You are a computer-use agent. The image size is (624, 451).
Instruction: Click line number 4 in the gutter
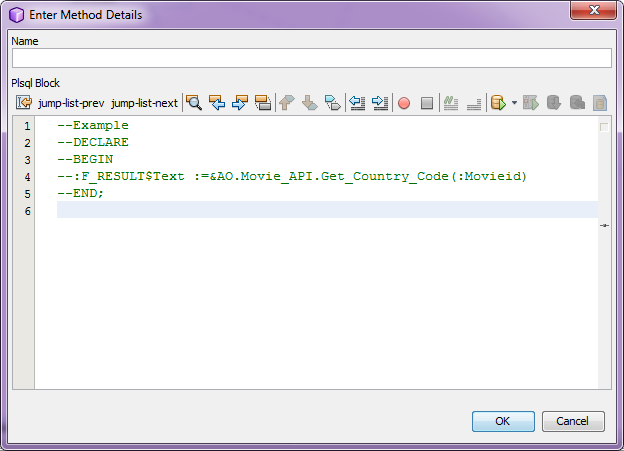click(x=27, y=177)
